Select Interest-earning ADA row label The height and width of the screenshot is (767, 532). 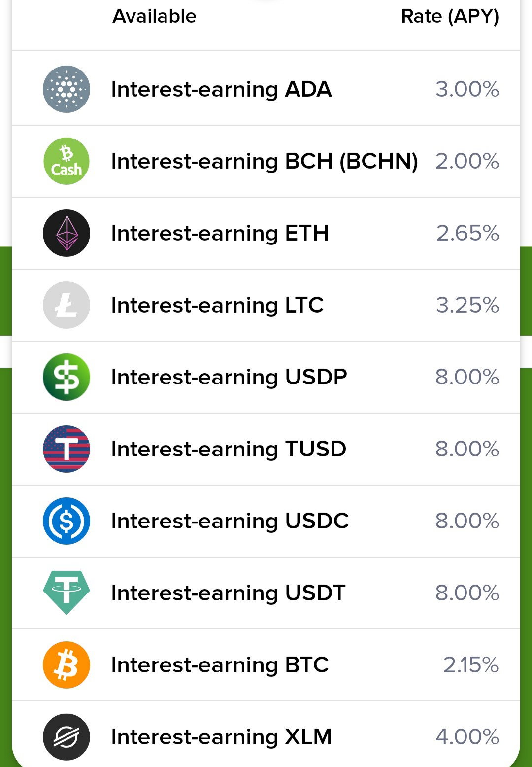pyautogui.click(x=222, y=90)
